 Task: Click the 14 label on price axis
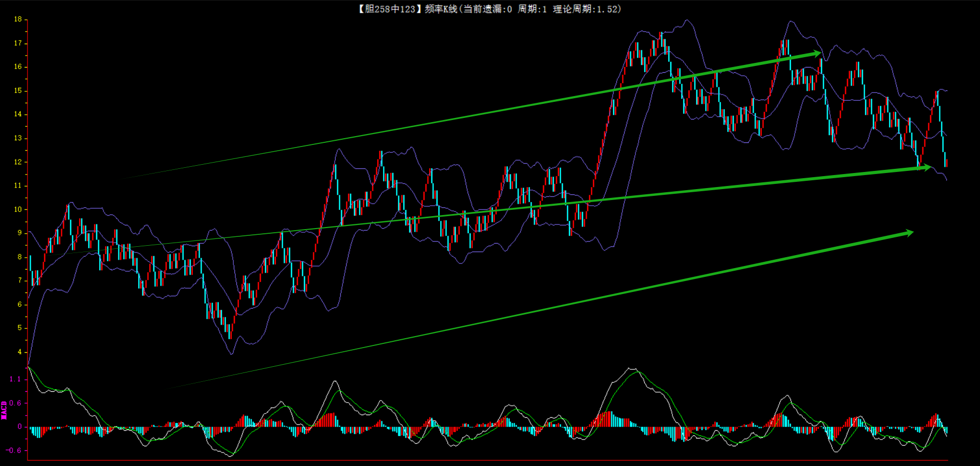click(x=18, y=114)
